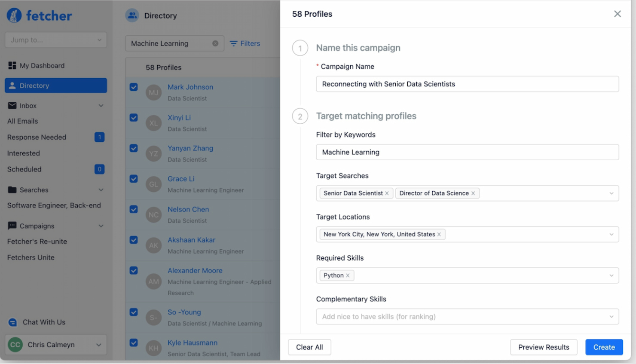Click the Directory header people icon
Screen dimensions: 636x364
click(x=132, y=15)
